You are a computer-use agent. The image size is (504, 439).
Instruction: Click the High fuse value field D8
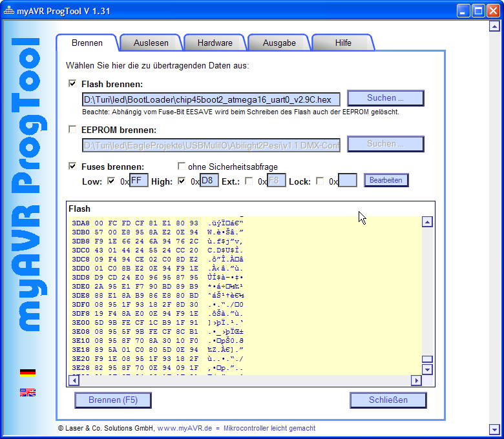(209, 180)
